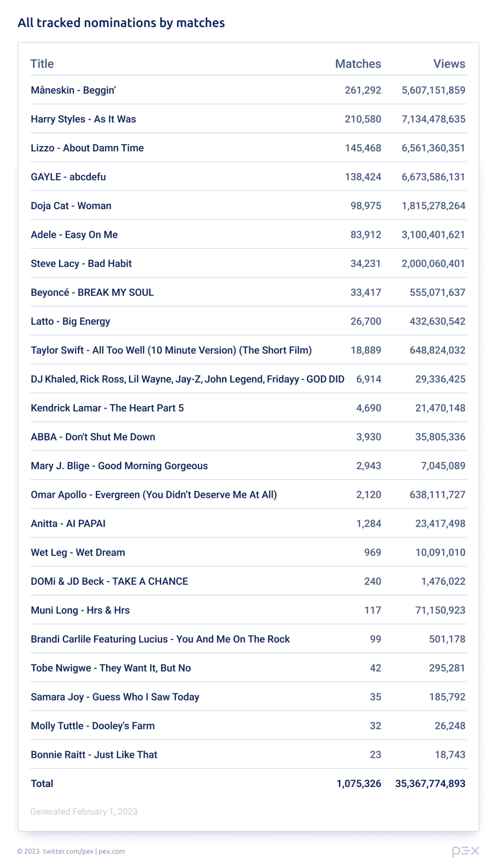The image size is (497, 868).
Task: Click the Total matches value 1,075,326
Action: click(359, 784)
